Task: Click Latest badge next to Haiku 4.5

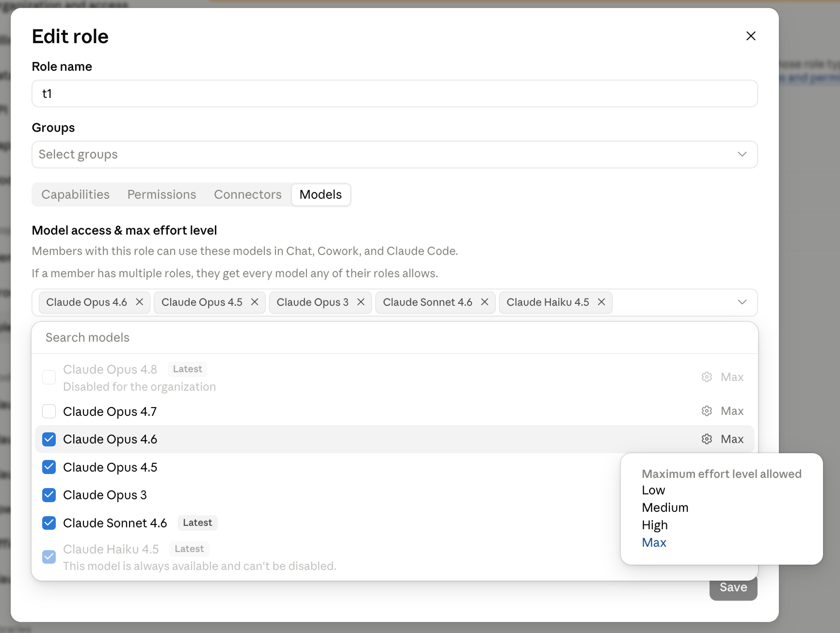Action: pyautogui.click(x=189, y=549)
